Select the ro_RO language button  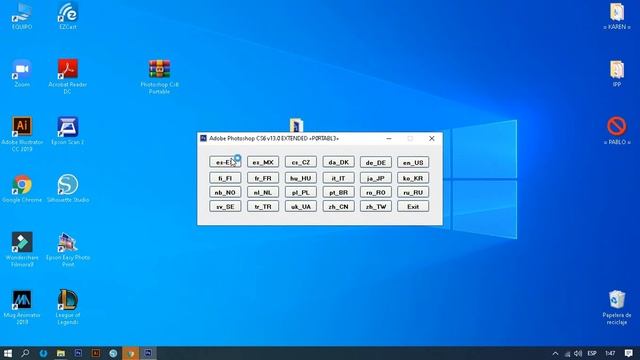click(376, 192)
